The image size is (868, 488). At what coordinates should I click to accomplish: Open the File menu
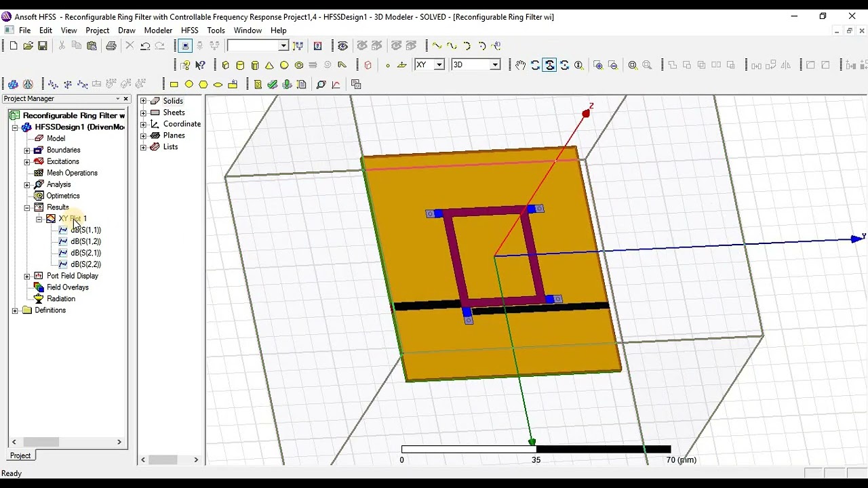(24, 30)
